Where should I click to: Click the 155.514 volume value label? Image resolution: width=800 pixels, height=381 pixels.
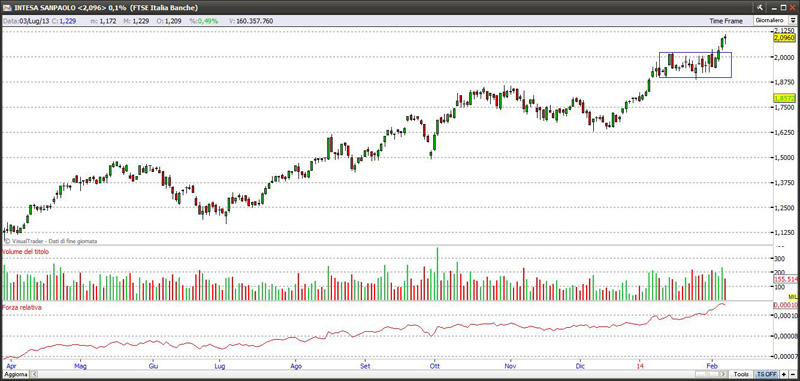[785, 280]
